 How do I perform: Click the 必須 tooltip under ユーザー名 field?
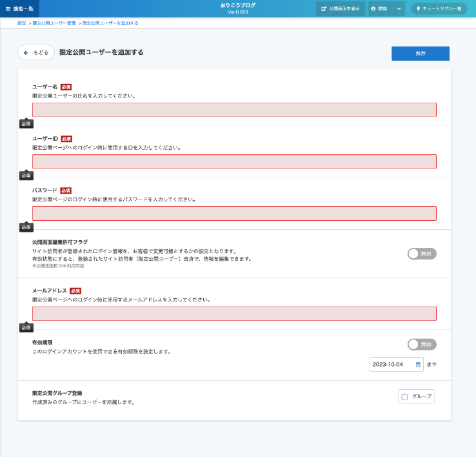(x=26, y=124)
